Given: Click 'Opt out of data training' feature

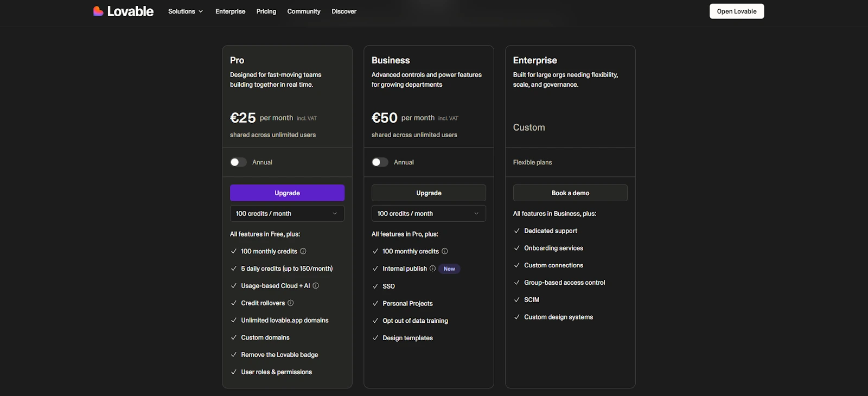Looking at the screenshot, I should pyautogui.click(x=415, y=321).
